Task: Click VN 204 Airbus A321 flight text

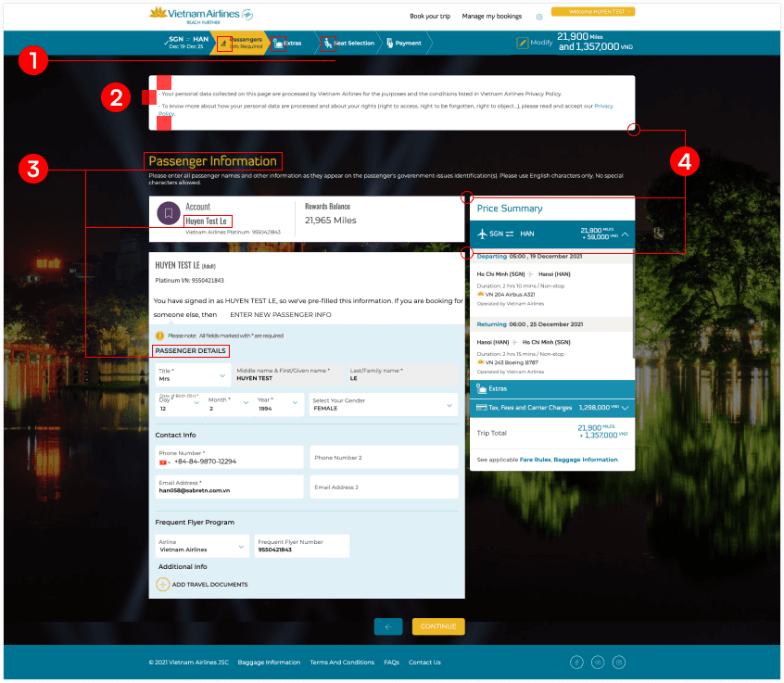Action: (x=510, y=295)
